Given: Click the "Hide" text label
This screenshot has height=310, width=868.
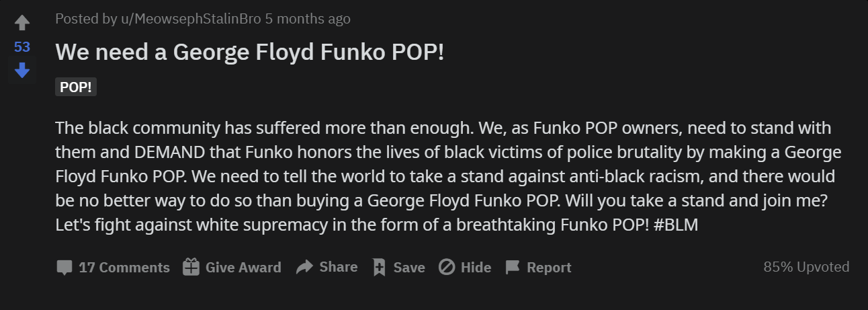Looking at the screenshot, I should coord(476,268).
